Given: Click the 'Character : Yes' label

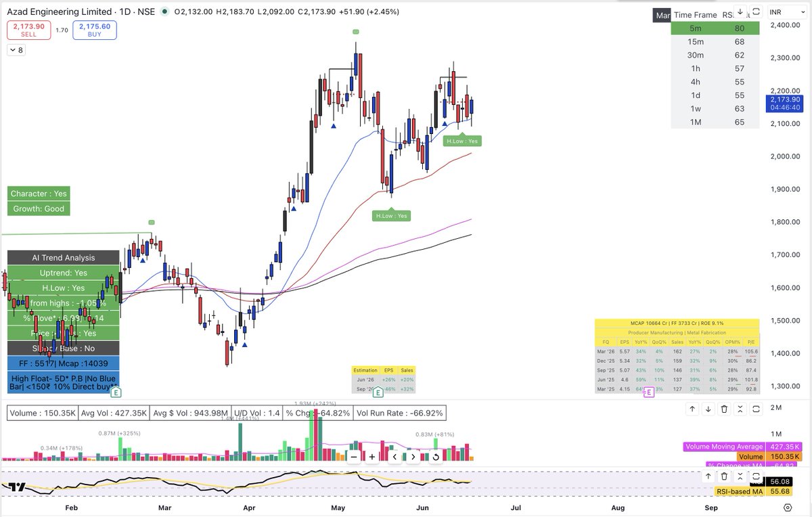Looking at the screenshot, I should coord(39,194).
